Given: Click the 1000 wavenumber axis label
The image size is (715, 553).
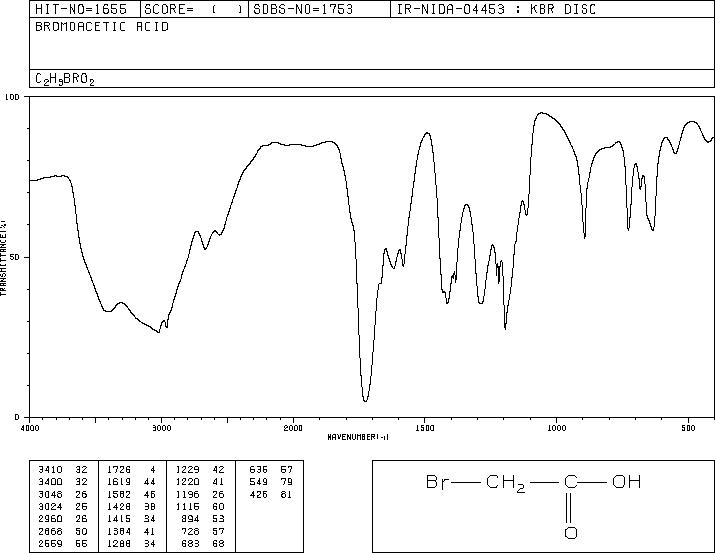Looking at the screenshot, I should point(556,428).
